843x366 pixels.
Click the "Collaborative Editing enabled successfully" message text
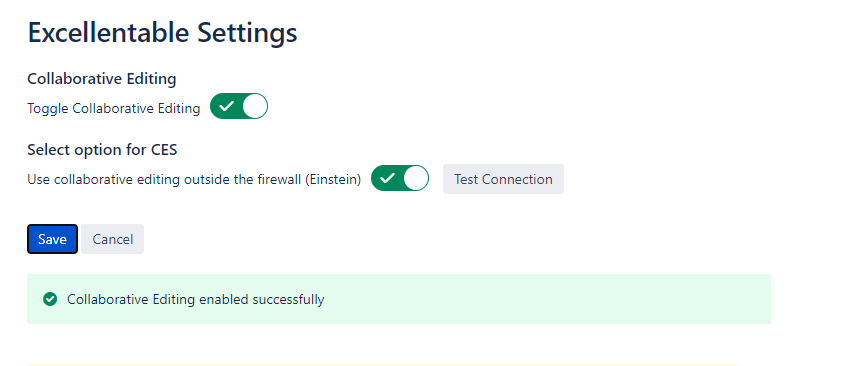click(x=196, y=299)
